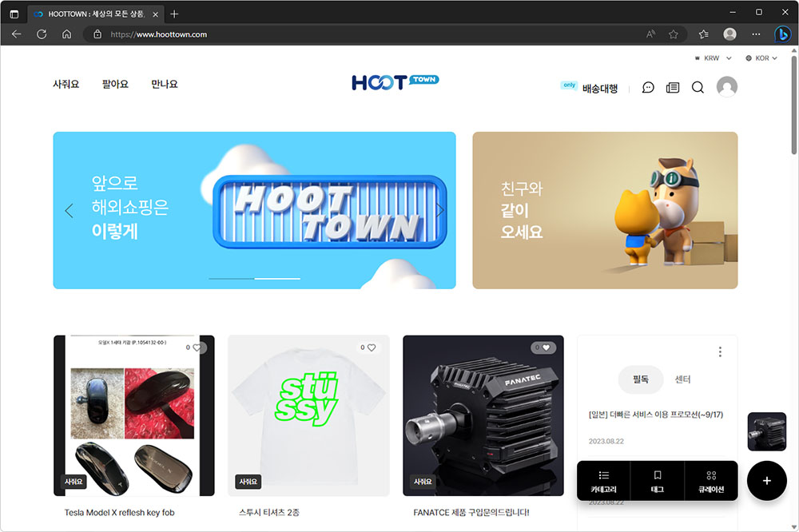Open browser settings and more menu

tap(756, 34)
